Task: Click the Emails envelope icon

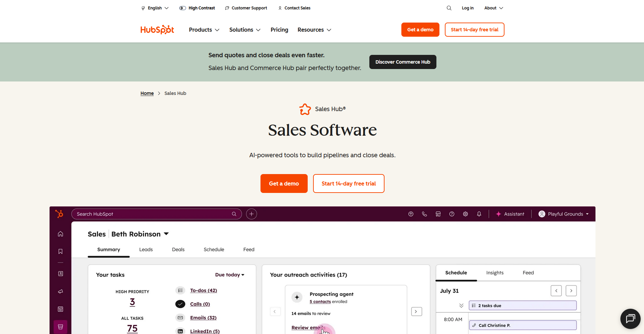Action: point(180,318)
